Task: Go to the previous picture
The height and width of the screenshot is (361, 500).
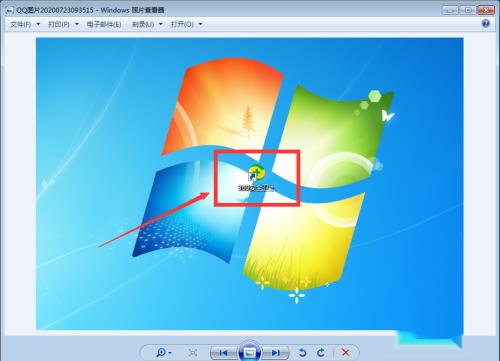Action: pos(223,353)
